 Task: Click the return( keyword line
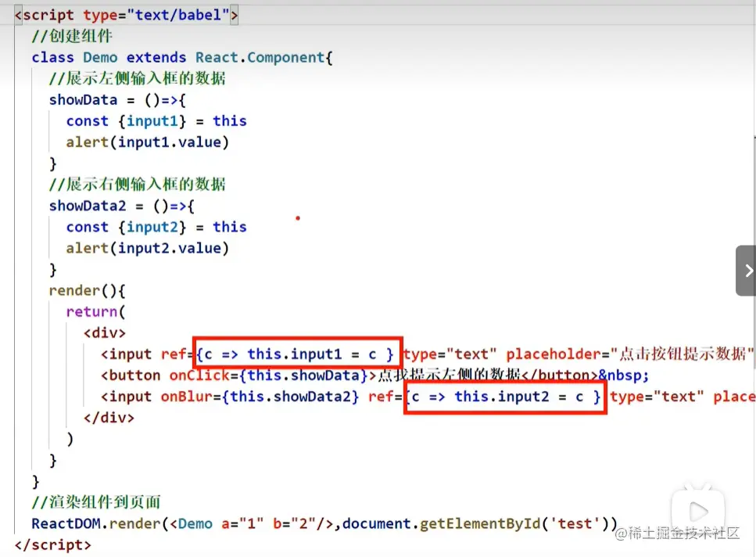tap(95, 312)
